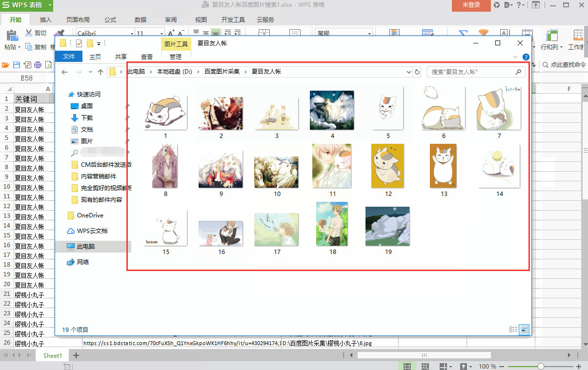Expand the Explorer ribbon with chevron
This screenshot has width=588, height=370.
point(516,57)
